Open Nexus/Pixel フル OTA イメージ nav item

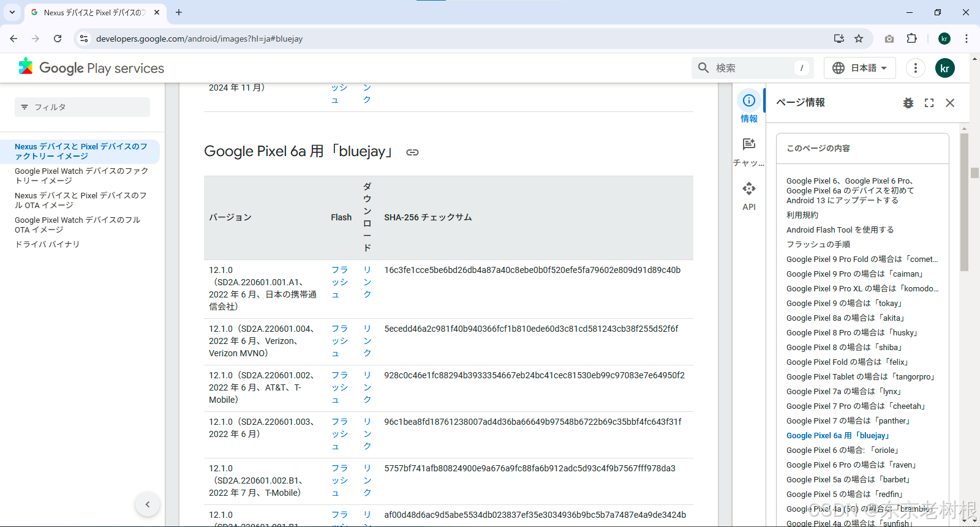point(81,200)
